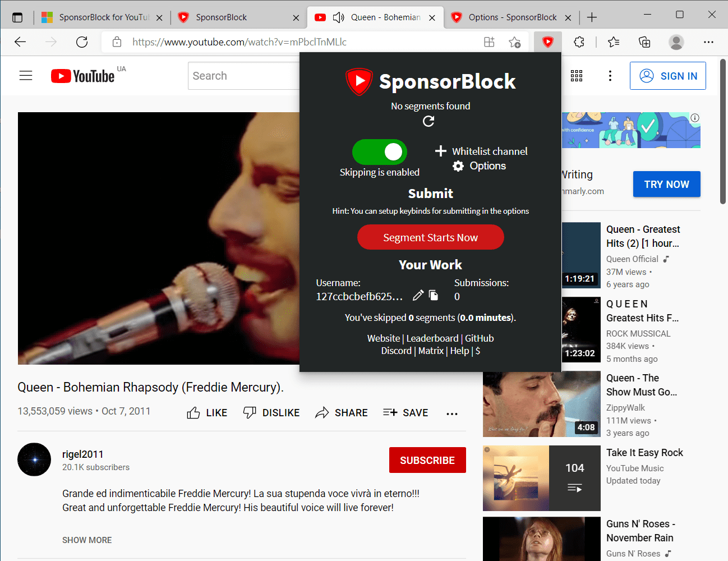Click the apps icon in the address bar

click(x=489, y=42)
